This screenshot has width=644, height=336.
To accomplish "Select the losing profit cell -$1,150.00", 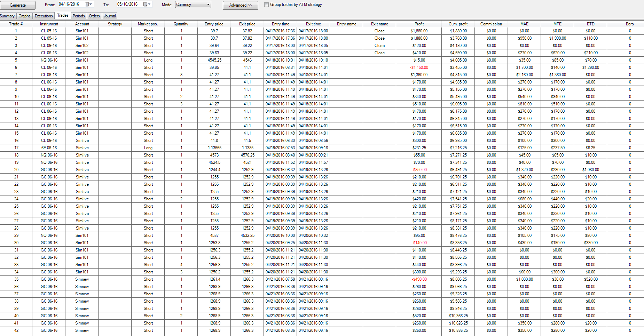I will point(419,67).
